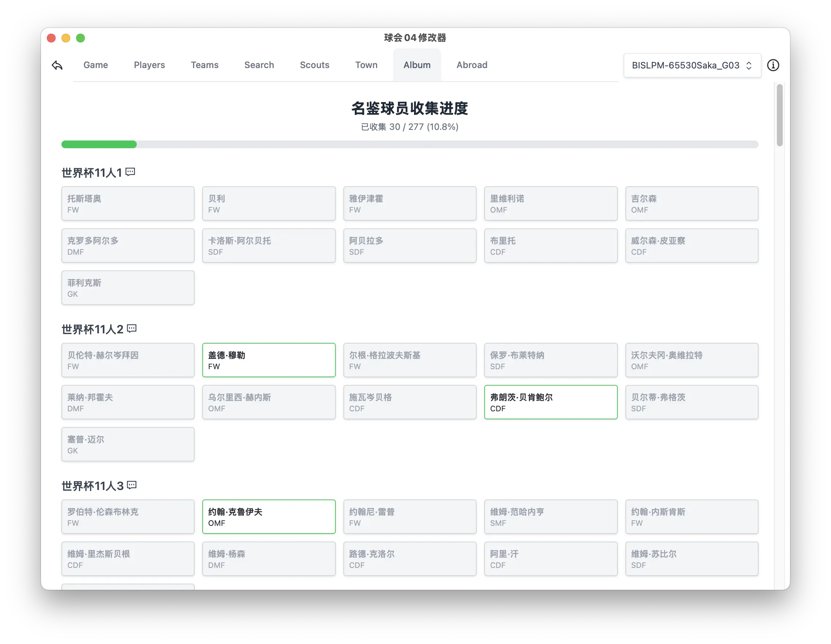
Task: Select the Scouts tab
Action: tap(315, 65)
